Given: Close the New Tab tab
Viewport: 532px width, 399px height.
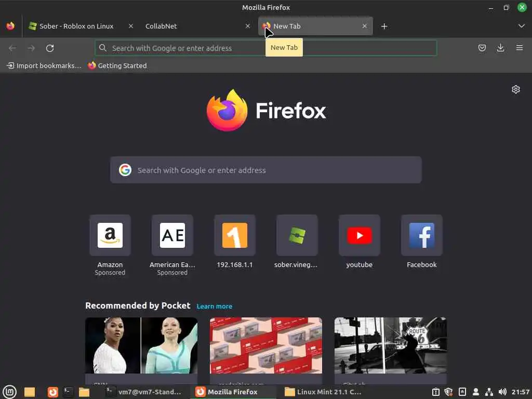Looking at the screenshot, I should pos(364,26).
